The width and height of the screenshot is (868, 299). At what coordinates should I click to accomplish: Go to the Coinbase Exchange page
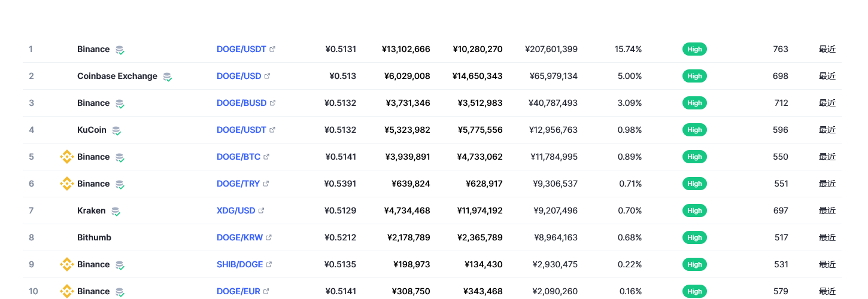point(117,76)
